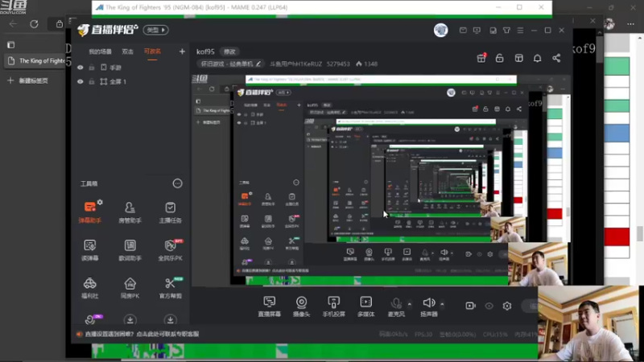Open the 读弹幕 tool
The image size is (644, 362).
tap(90, 250)
